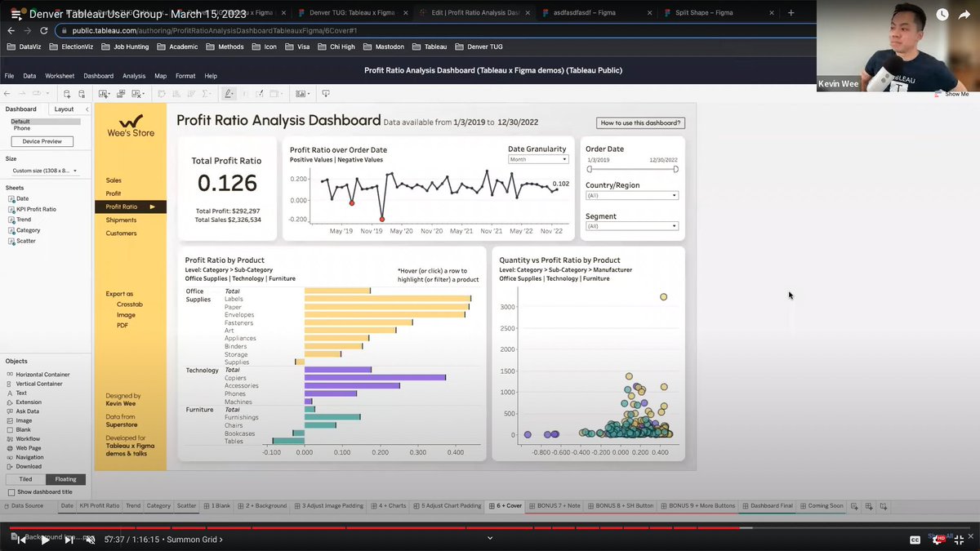980x551 pixels.
Task: Open the Dashboard Final sheet tab
Action: click(x=767, y=506)
